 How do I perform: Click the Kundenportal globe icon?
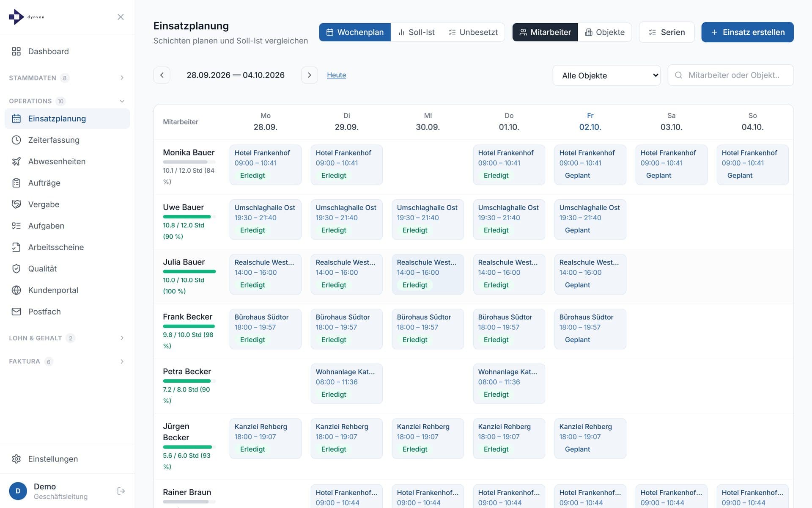pyautogui.click(x=16, y=290)
